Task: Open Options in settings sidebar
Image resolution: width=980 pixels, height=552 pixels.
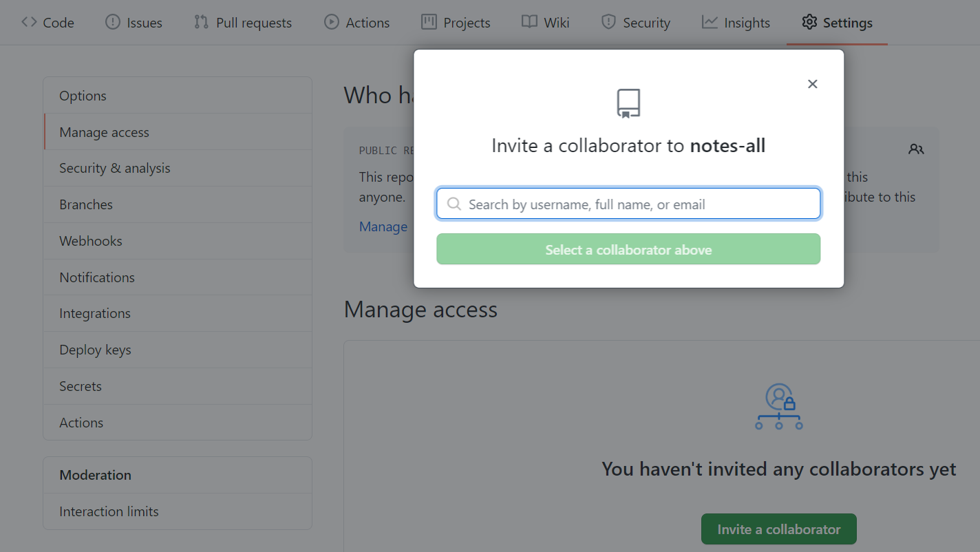Action: pyautogui.click(x=178, y=96)
